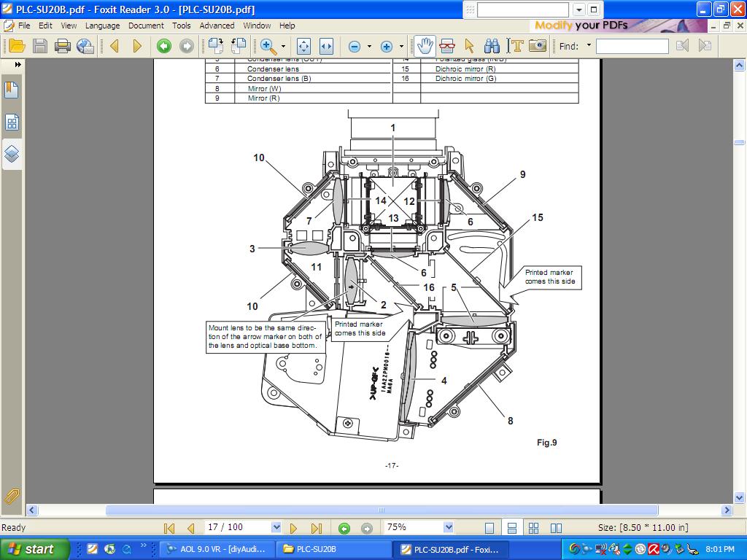The image size is (747, 560).
Task: Jump to last page in status bar
Action: 317,528
